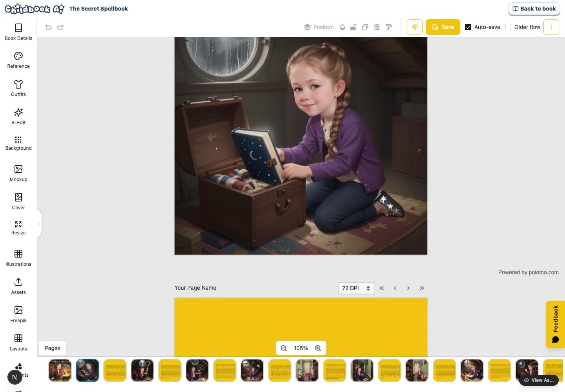
Task: Zoom in with the plus magnifier
Action: 318,348
